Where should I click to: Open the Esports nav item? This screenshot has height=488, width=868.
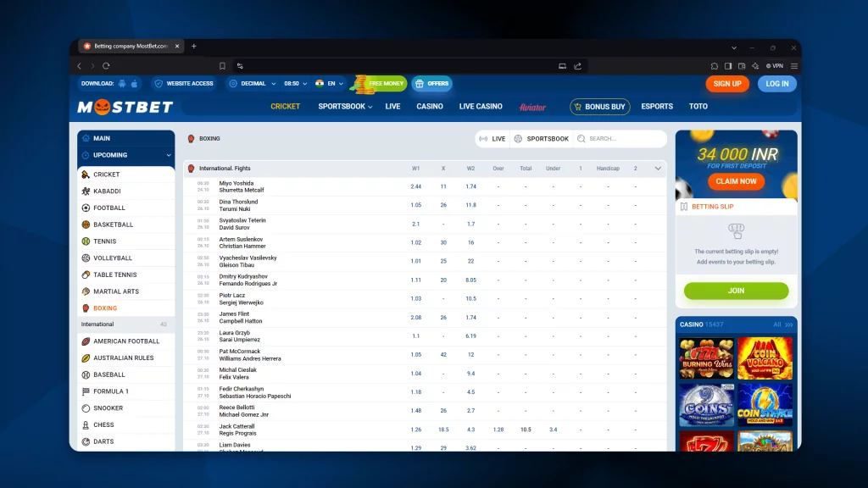click(x=657, y=106)
